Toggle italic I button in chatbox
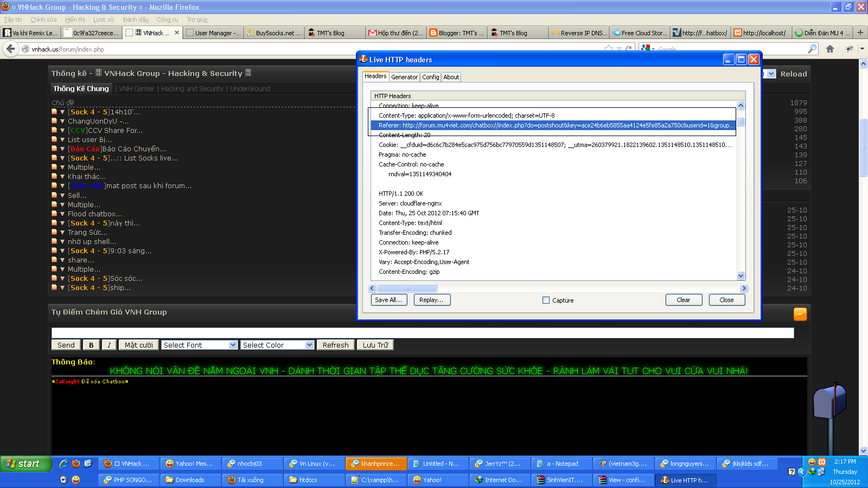Viewport: 868px width, 488px height. [x=109, y=345]
